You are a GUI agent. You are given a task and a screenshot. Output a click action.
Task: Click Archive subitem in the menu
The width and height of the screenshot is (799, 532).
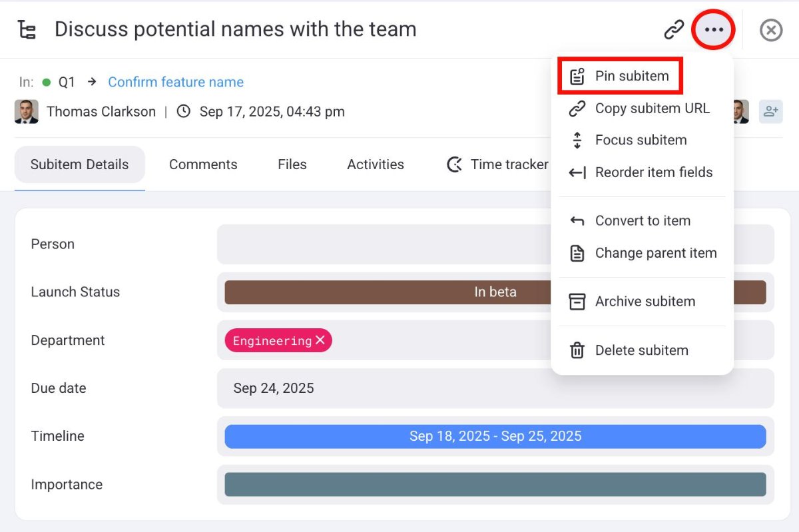coord(645,302)
